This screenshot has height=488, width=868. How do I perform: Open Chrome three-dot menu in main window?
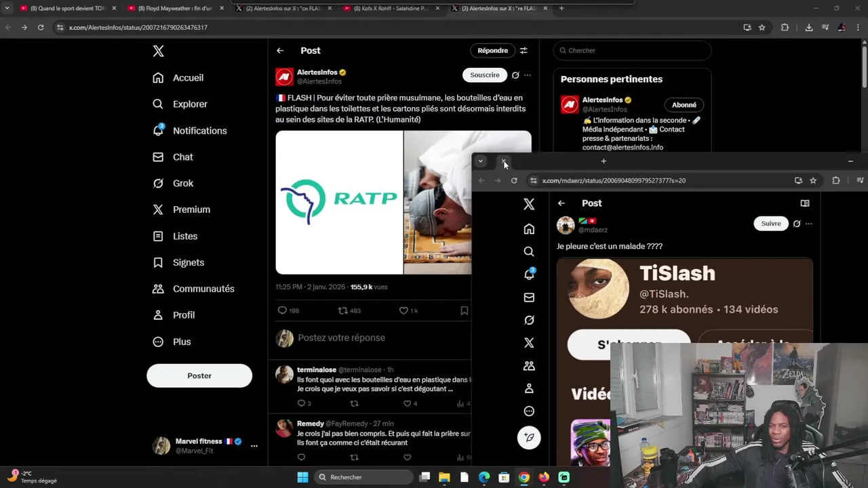click(x=859, y=27)
